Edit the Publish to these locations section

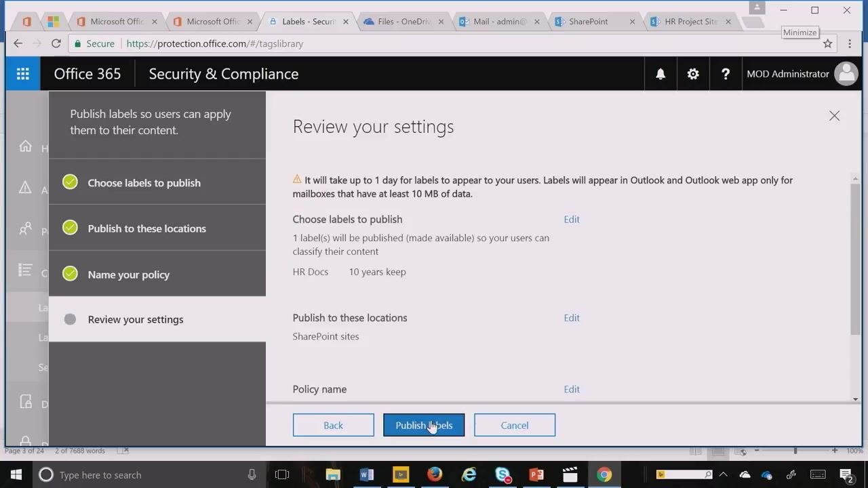click(572, 317)
